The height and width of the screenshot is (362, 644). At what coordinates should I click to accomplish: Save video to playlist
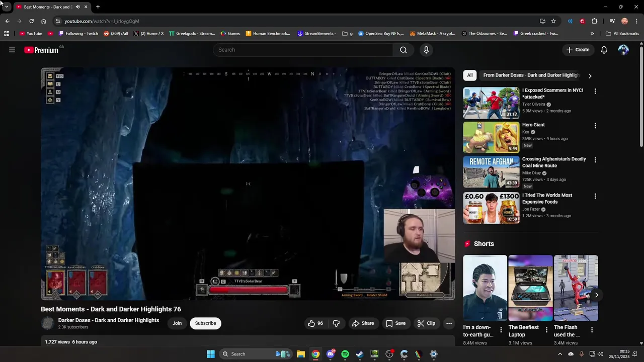[x=395, y=323]
